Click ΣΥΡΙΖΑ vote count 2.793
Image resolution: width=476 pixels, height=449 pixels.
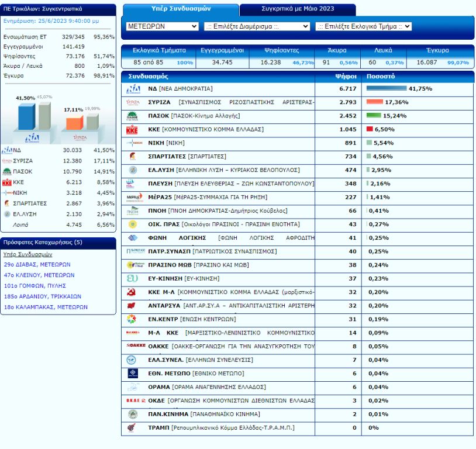347,102
